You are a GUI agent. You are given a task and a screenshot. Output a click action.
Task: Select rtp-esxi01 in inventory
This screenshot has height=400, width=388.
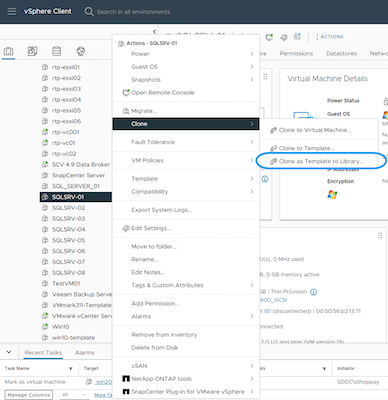66,67
